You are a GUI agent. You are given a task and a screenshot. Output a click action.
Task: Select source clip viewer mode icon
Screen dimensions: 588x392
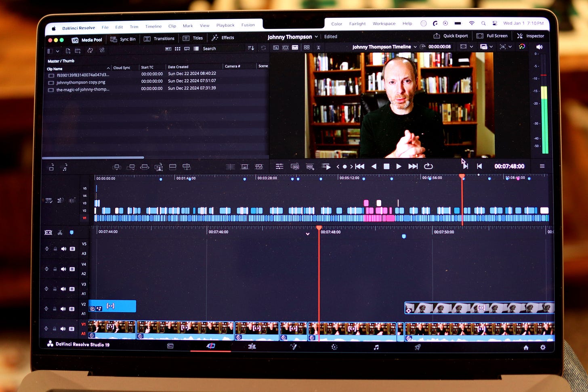coord(276,47)
